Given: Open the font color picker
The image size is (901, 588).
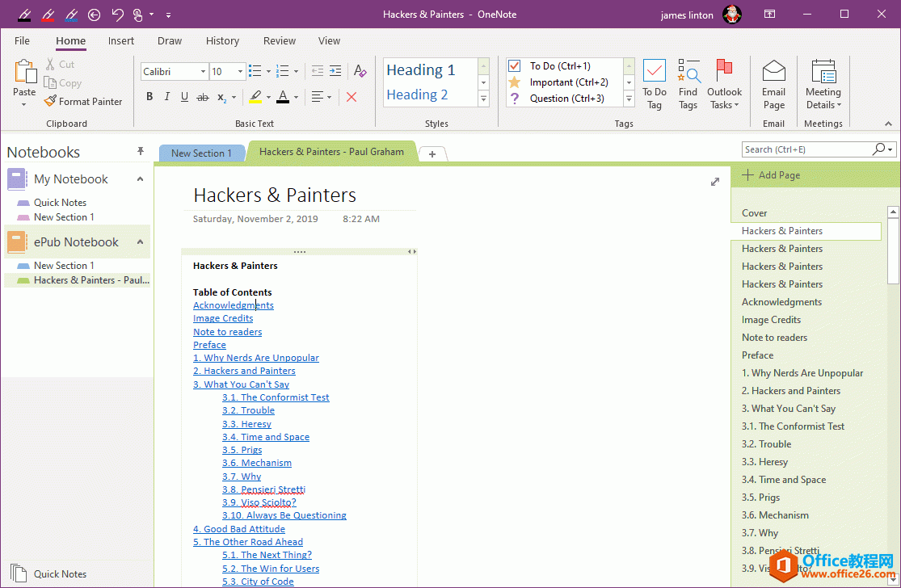Looking at the screenshot, I should click(x=294, y=97).
